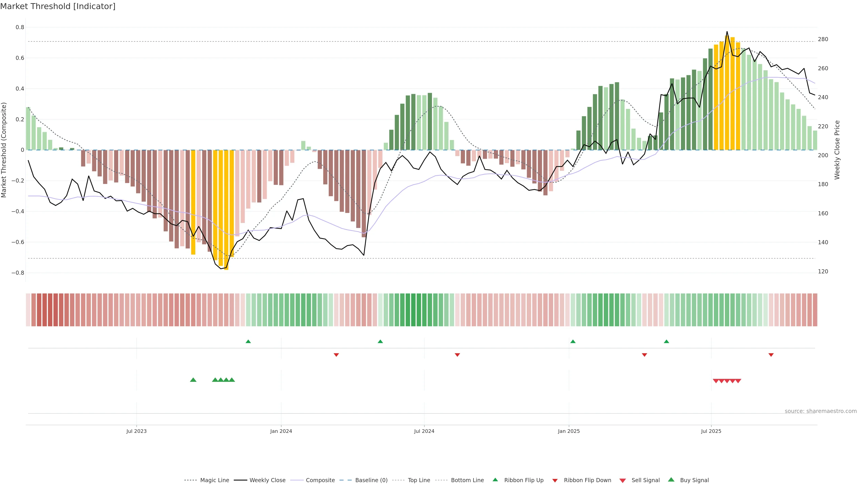Click the Ribbon Flip Up marker near Jan 2025
The image size is (868, 488).
point(573,342)
